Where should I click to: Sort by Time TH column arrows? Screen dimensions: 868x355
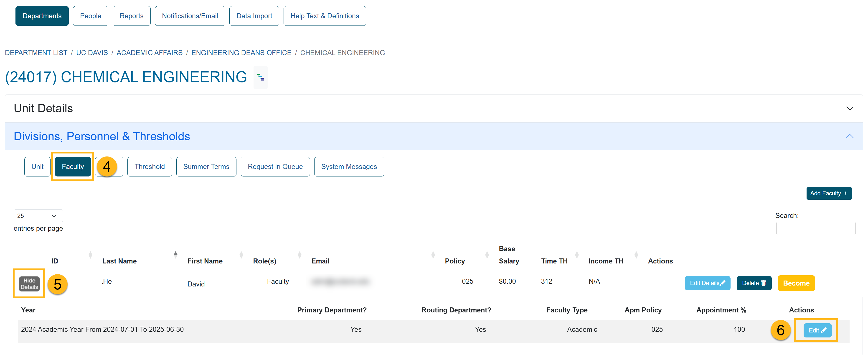576,255
